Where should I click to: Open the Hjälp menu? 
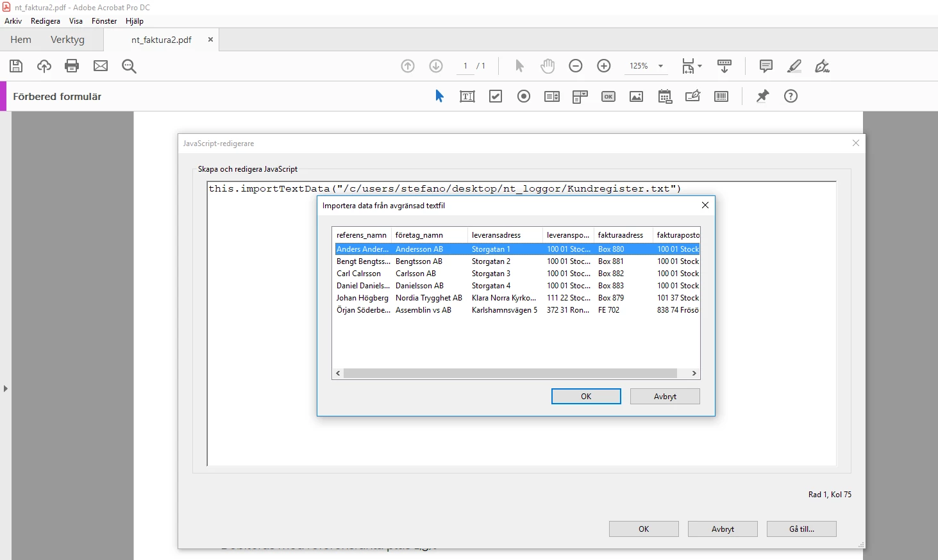135,21
